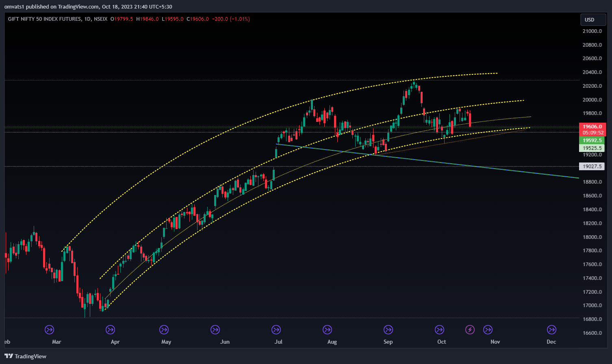Click the red 19606.0 current price tag
This screenshot has width=612, height=364.
[592, 127]
